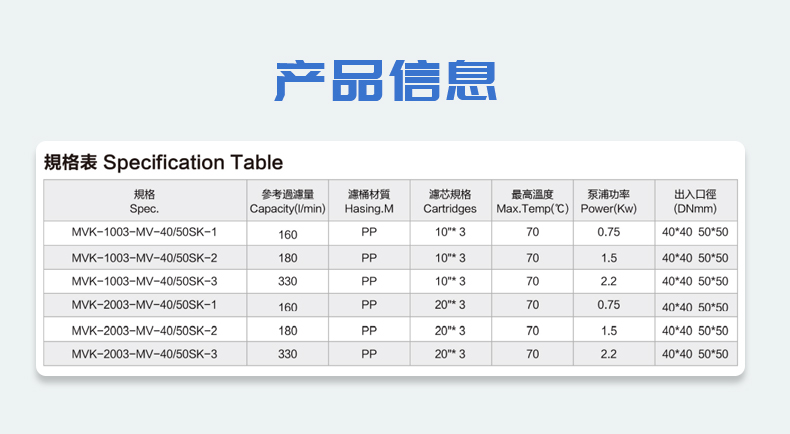790x434 pixels.
Task: Select the MVK-1003-MV-40/50SK-3 row label
Action: [144, 281]
